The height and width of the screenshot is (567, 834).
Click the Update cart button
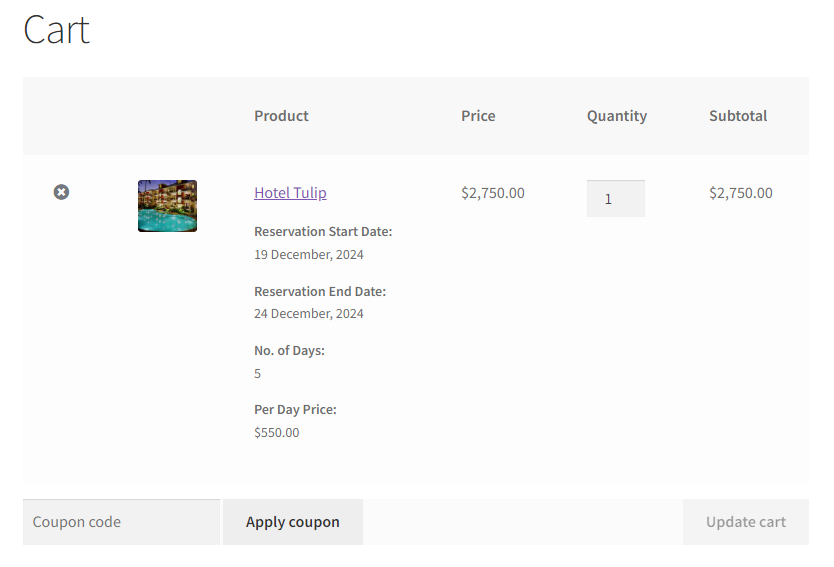tap(746, 522)
